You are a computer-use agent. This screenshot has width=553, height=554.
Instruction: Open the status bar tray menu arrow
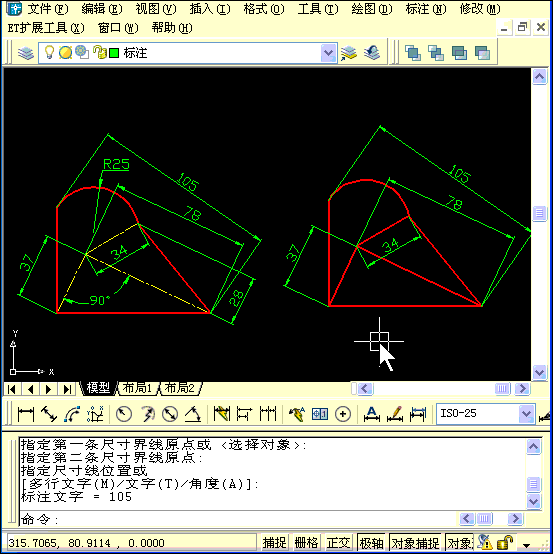click(526, 545)
